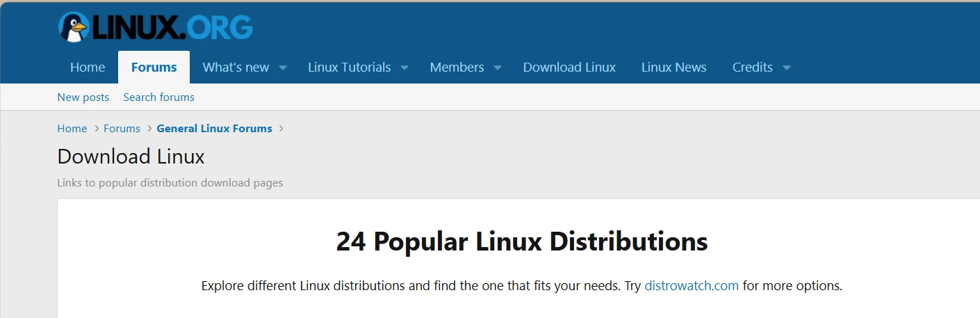Image resolution: width=980 pixels, height=318 pixels.
Task: Open the Home navigation tab
Action: (88, 67)
